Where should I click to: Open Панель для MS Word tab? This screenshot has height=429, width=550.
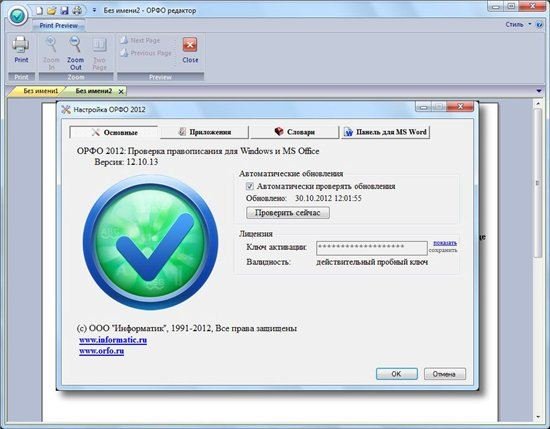[385, 132]
